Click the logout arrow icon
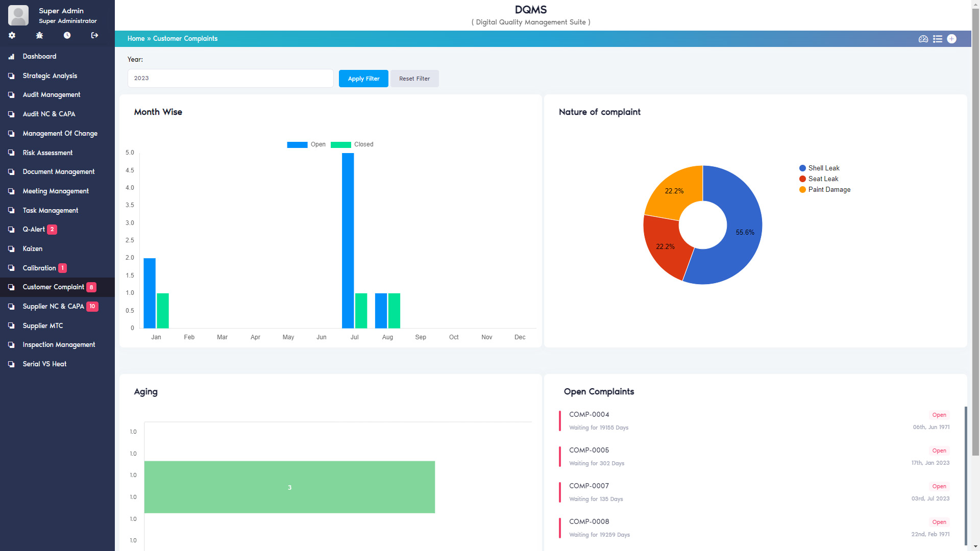This screenshot has height=551, width=980. click(94, 35)
